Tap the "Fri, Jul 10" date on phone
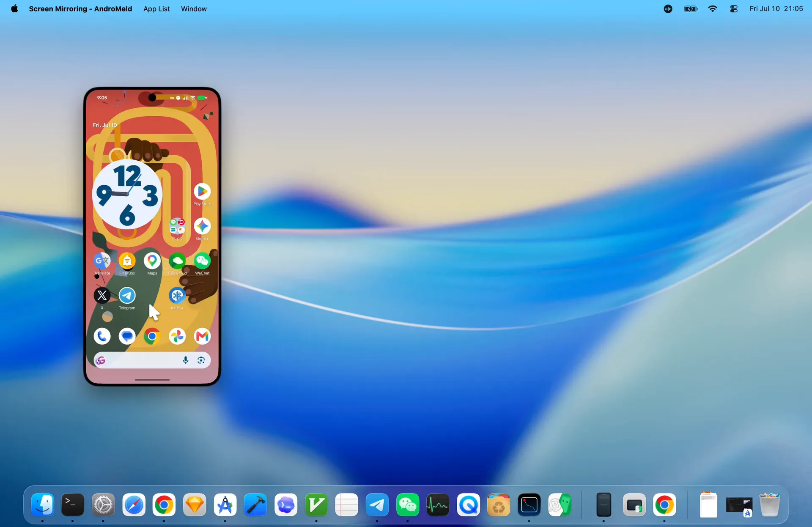This screenshot has width=812, height=527. pyautogui.click(x=105, y=125)
